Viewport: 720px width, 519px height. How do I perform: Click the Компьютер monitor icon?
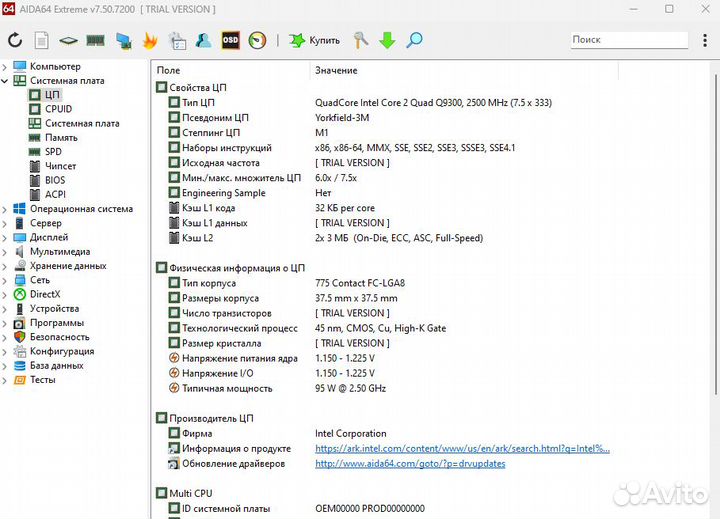(20, 67)
